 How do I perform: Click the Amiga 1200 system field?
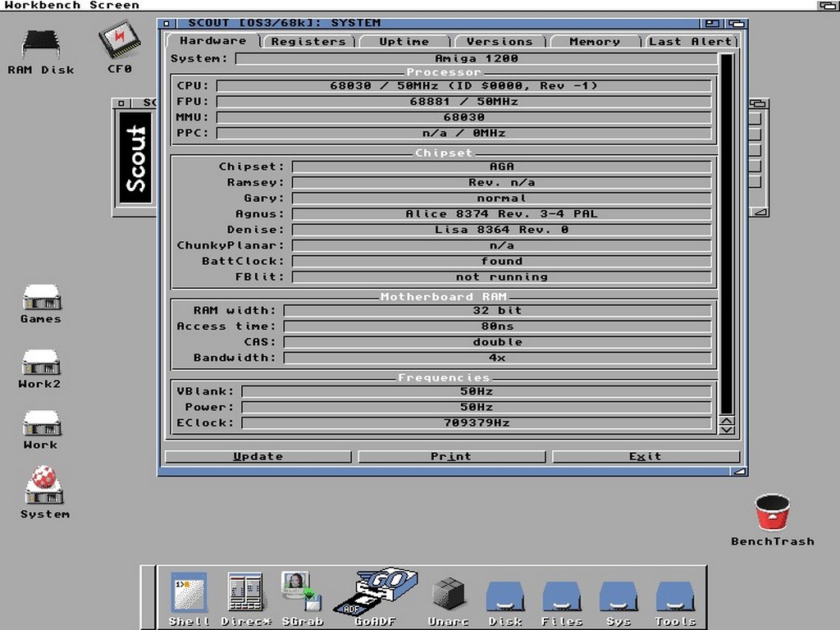477,58
